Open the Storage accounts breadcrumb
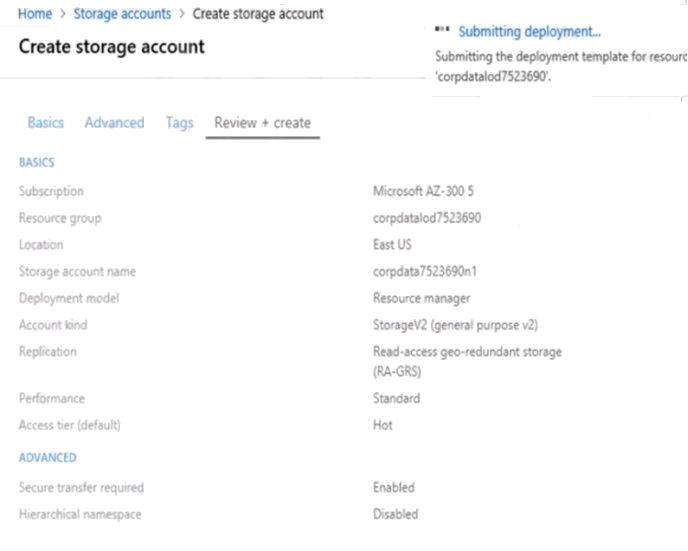This screenshot has width=688, height=551. [122, 14]
